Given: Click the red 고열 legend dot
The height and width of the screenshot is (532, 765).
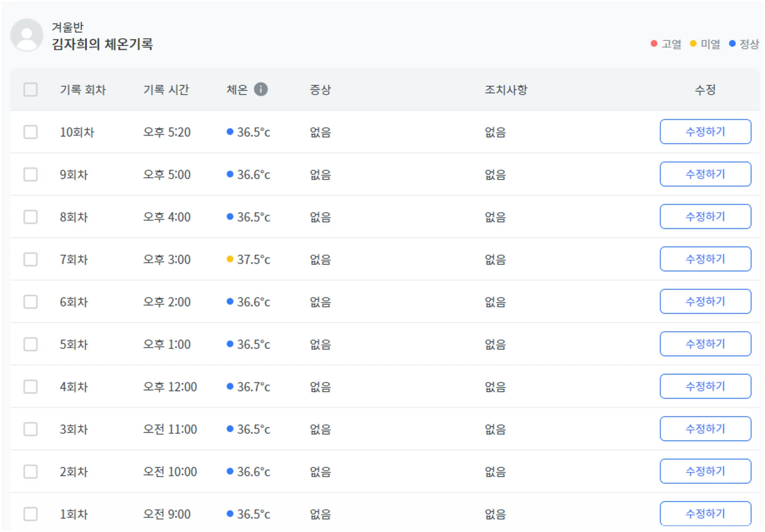Looking at the screenshot, I should [654, 44].
